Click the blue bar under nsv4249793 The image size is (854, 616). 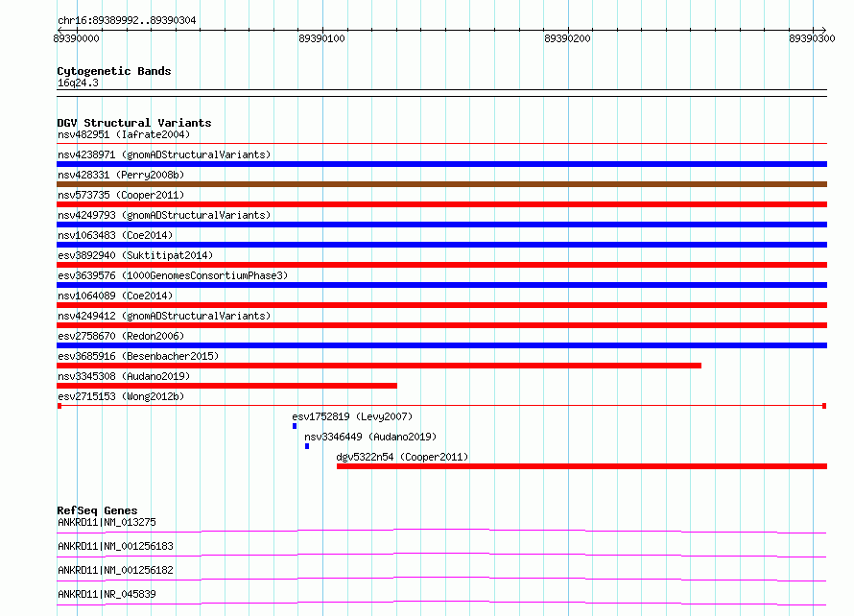coord(441,225)
